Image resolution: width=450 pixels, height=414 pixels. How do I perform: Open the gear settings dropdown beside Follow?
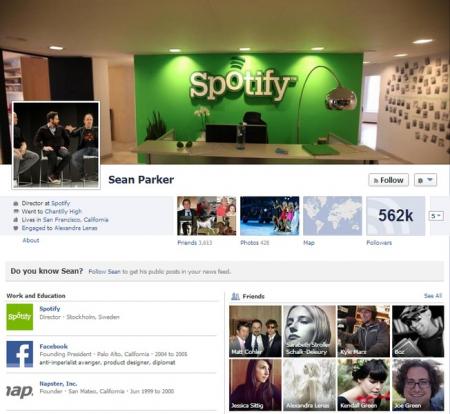point(425,180)
